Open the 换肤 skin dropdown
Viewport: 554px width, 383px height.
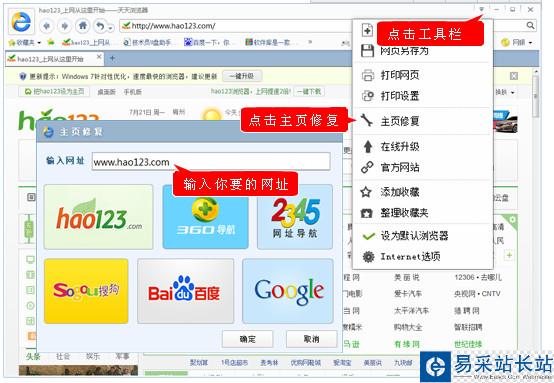(x=505, y=92)
